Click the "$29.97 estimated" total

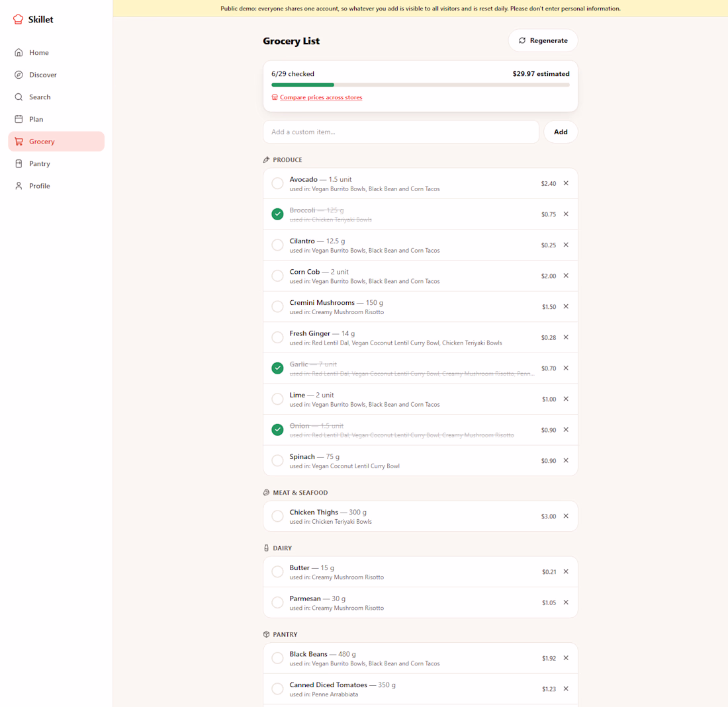click(541, 74)
